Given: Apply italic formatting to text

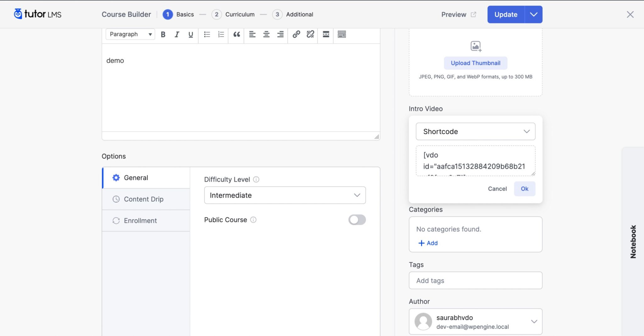Looking at the screenshot, I should click(176, 35).
